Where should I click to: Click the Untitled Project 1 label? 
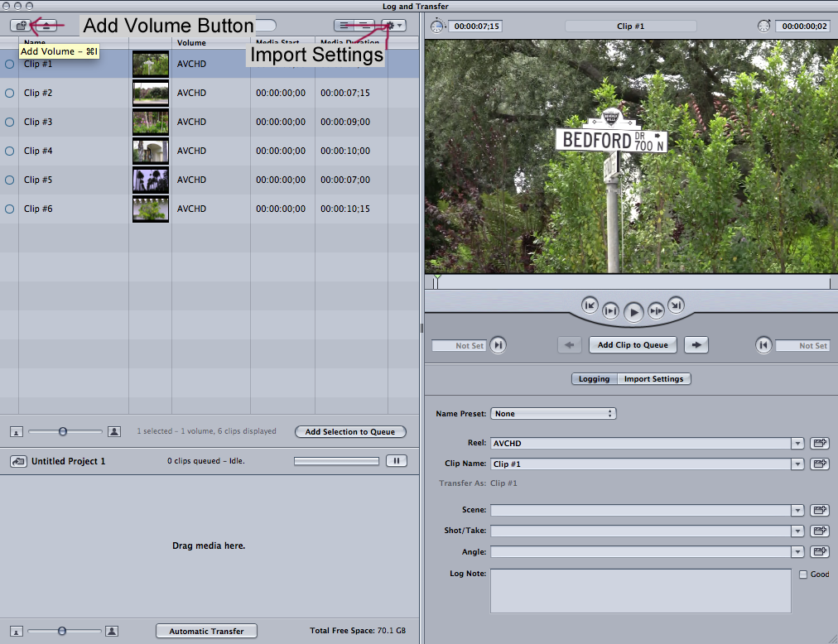(69, 461)
